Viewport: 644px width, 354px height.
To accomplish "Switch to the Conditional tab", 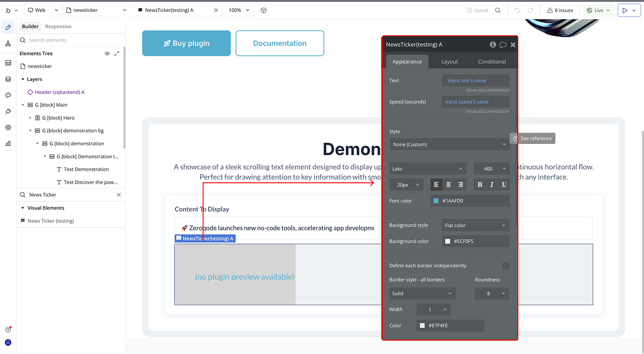I will coord(492,62).
